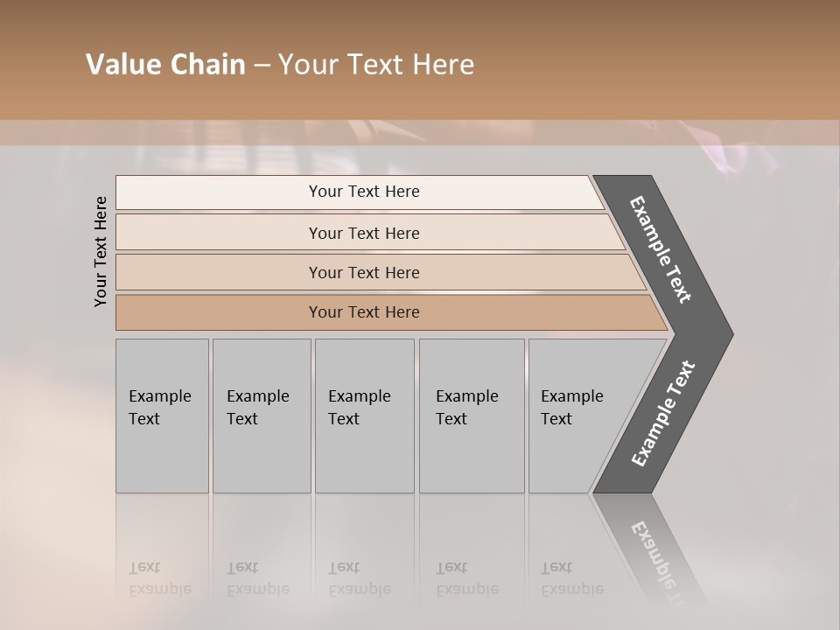Image resolution: width=840 pixels, height=630 pixels.
Task: Click the second "Your Text Here" bar from top
Action: tap(364, 233)
